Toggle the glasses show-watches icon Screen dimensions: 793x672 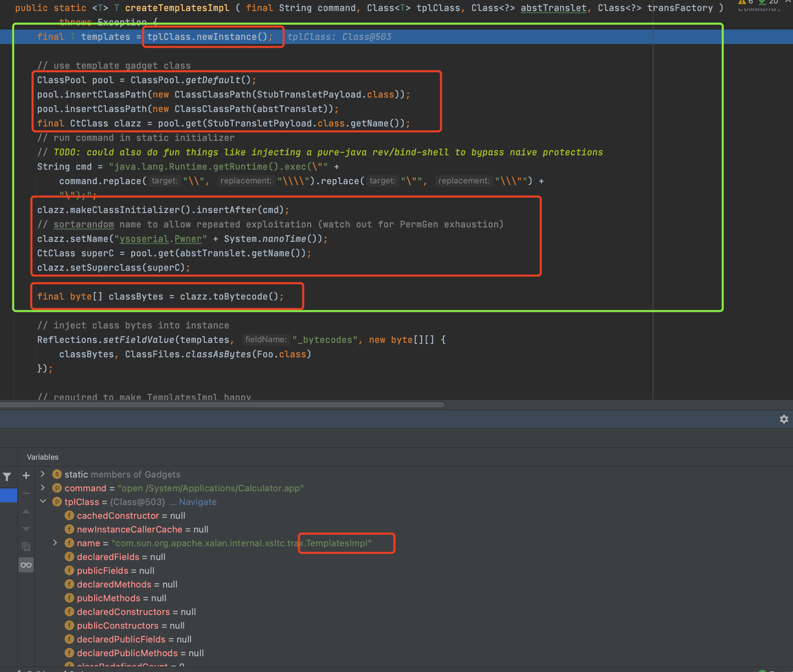pos(26,564)
